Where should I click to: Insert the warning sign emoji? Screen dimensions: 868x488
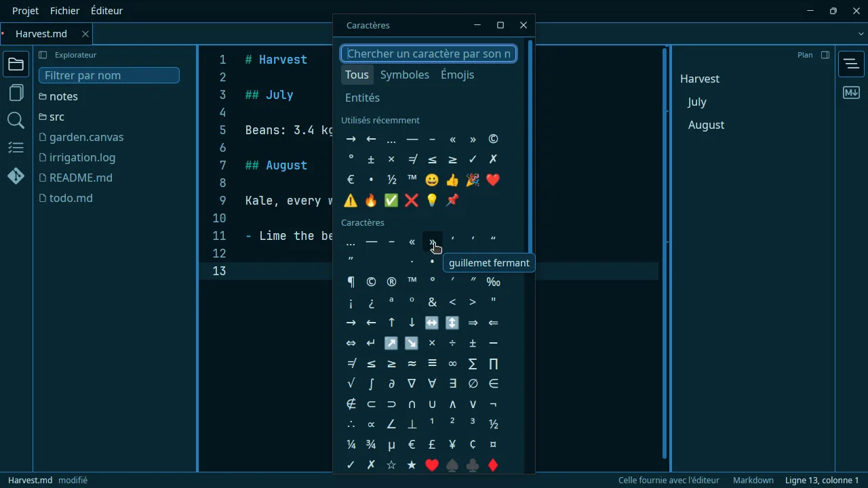tap(351, 200)
